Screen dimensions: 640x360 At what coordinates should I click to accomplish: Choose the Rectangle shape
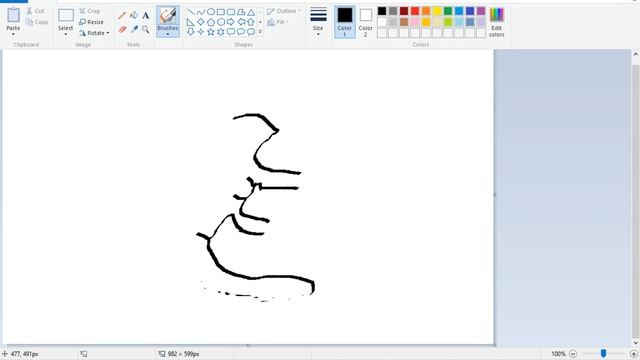(221, 12)
